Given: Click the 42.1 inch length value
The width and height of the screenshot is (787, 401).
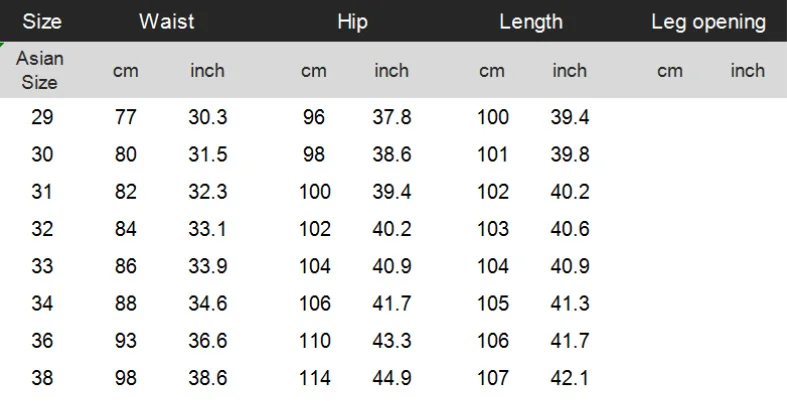Looking at the screenshot, I should [570, 380].
